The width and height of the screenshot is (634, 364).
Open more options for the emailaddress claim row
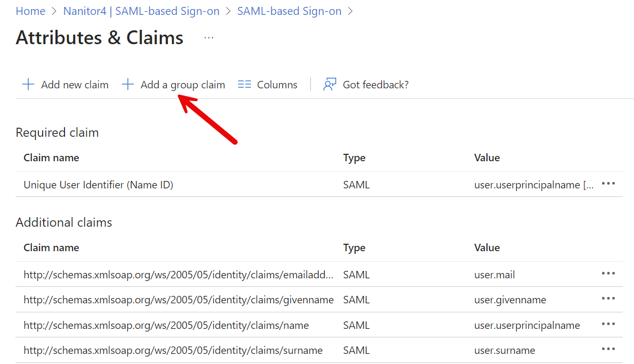[x=608, y=274]
